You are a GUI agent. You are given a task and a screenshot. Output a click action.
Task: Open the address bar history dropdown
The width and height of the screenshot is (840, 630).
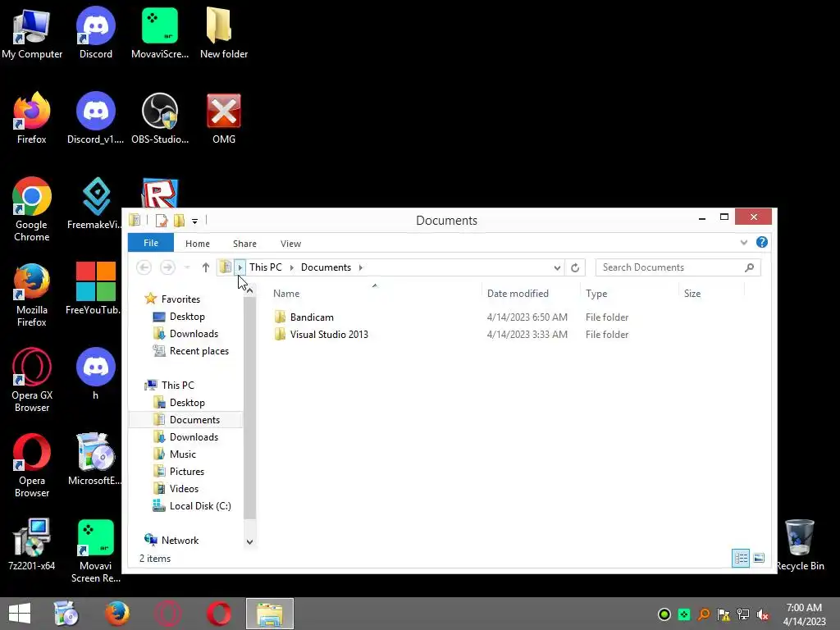(557, 267)
